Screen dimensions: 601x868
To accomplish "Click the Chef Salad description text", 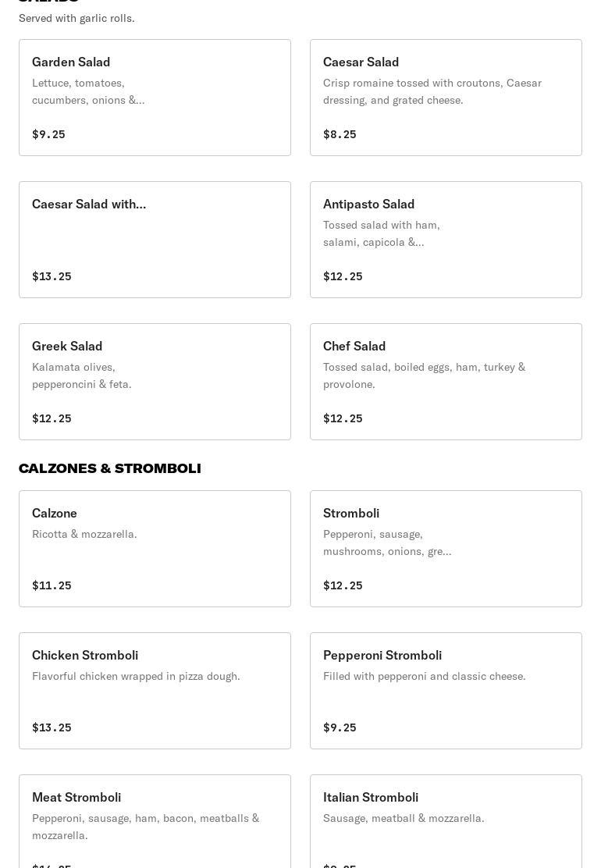I will [x=424, y=375].
